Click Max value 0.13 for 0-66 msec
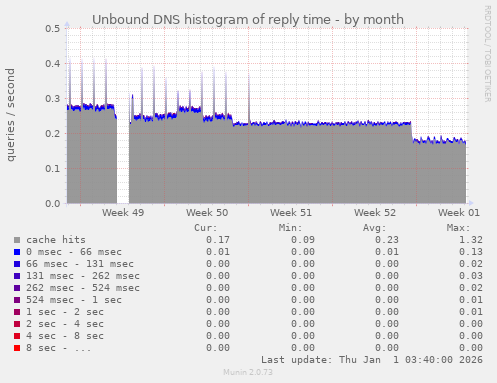The width and height of the screenshot is (497, 383). [471, 252]
